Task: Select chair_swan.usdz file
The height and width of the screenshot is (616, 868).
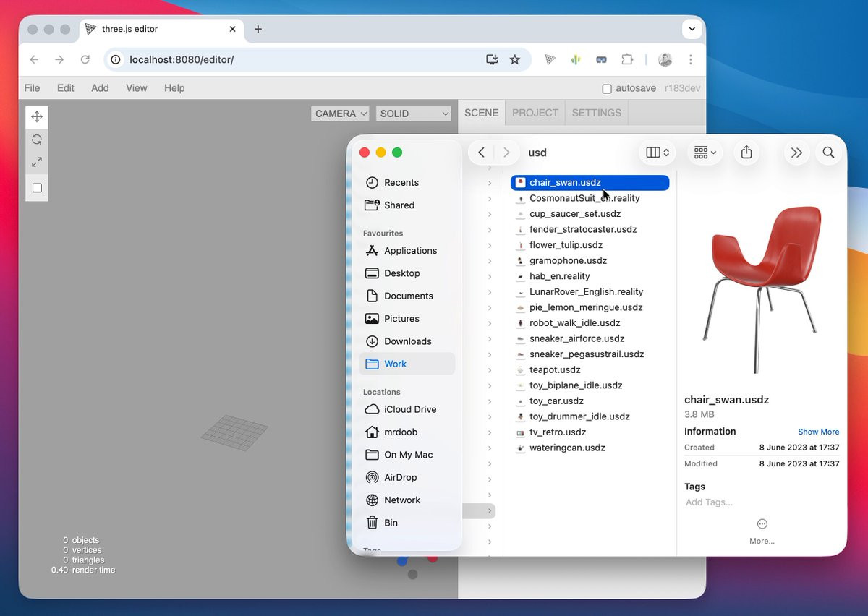Action: [x=590, y=183]
